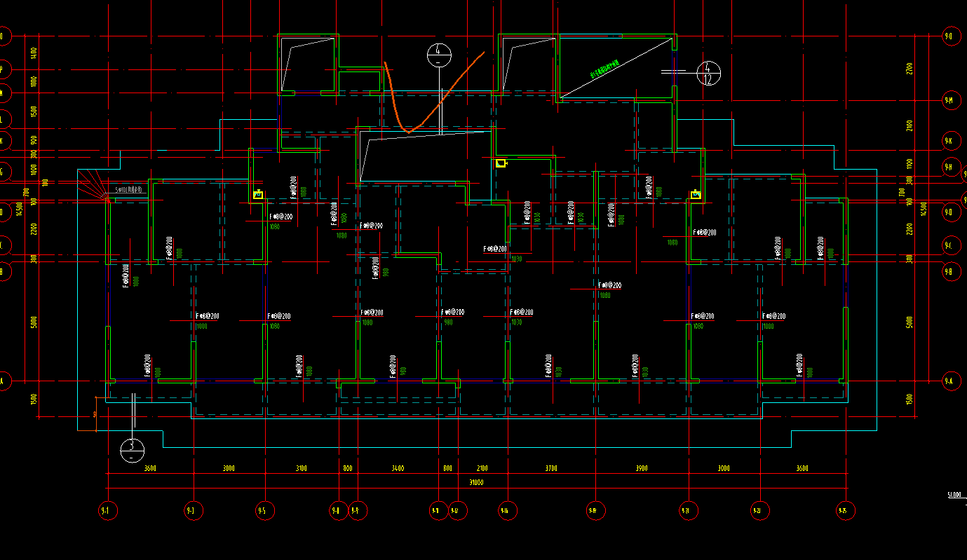Image resolution: width=967 pixels, height=560 pixels.
Task: Select the section marker circle numbered 4 over 12
Action: [x=708, y=72]
